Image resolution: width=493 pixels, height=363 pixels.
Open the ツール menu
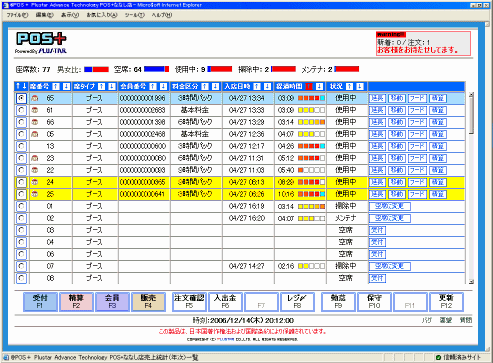pos(135,15)
